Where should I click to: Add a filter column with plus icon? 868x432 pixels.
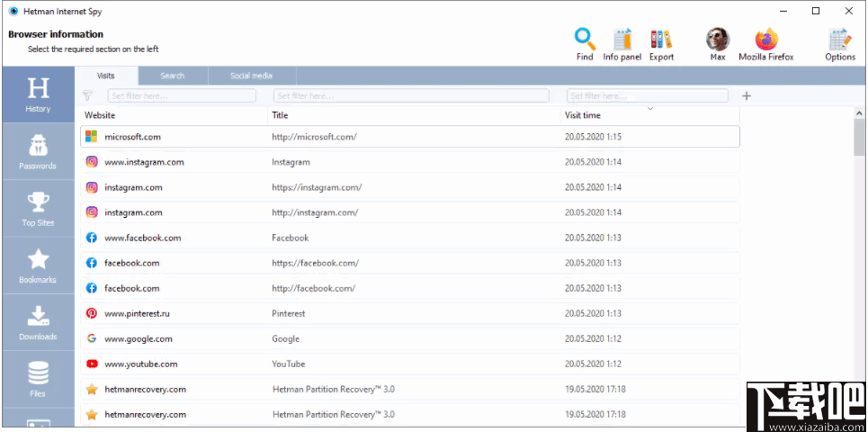(747, 95)
